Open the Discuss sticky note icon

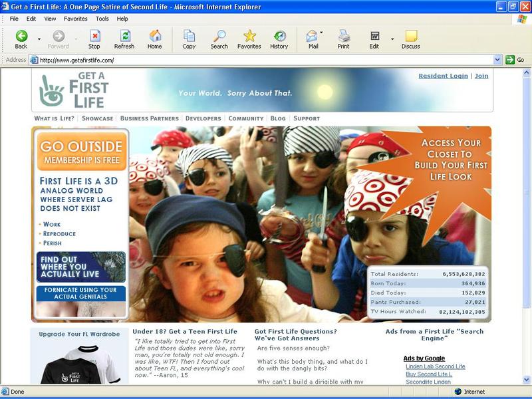click(411, 36)
